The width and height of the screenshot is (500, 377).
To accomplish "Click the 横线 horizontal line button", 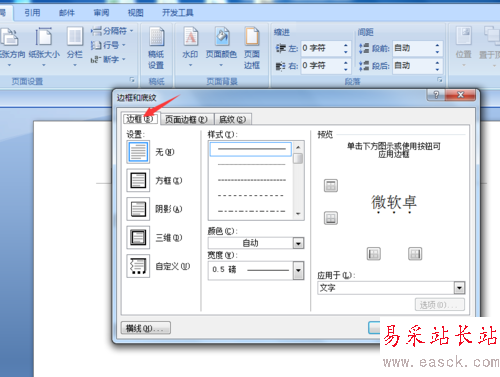I will click(146, 328).
